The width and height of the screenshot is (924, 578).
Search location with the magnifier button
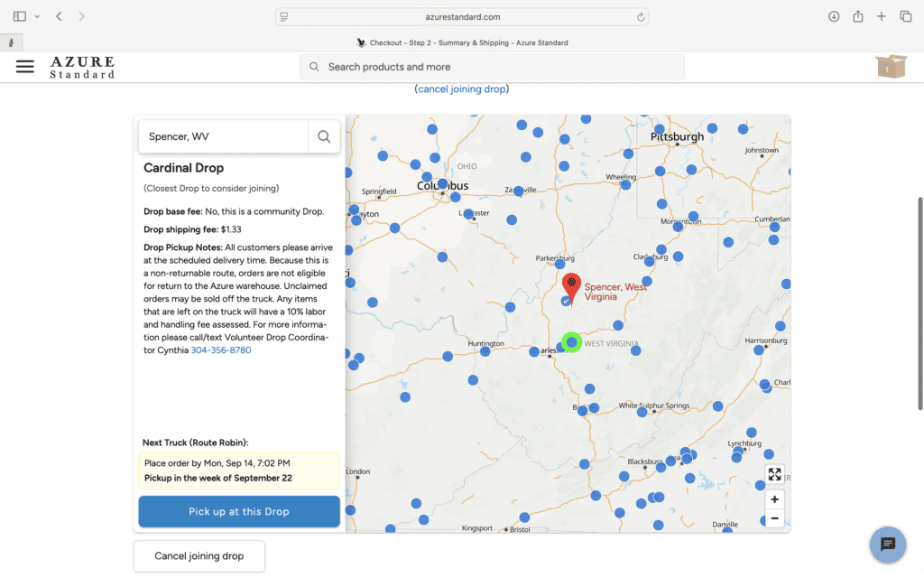[x=324, y=136]
